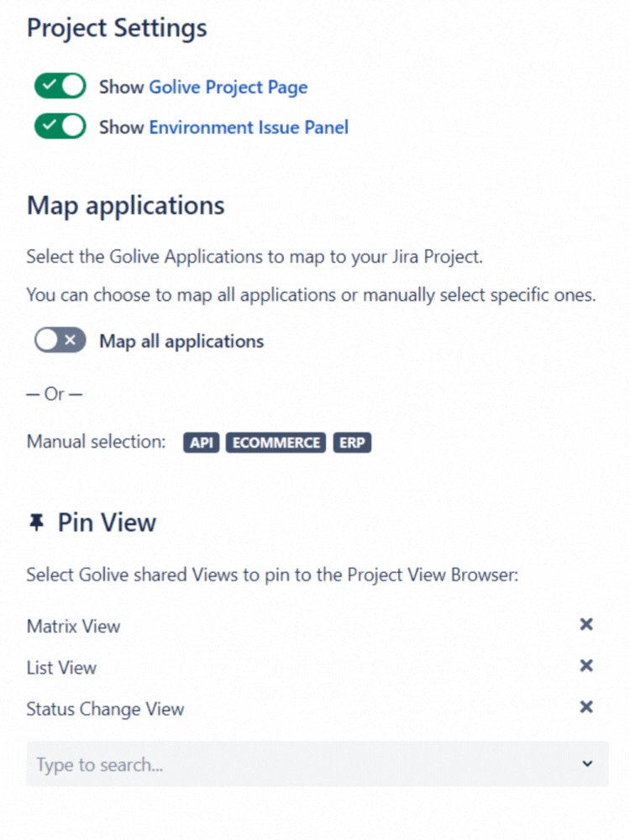The height and width of the screenshot is (840, 630).
Task: Remove Status Change View with the X icon
Action: click(x=585, y=706)
